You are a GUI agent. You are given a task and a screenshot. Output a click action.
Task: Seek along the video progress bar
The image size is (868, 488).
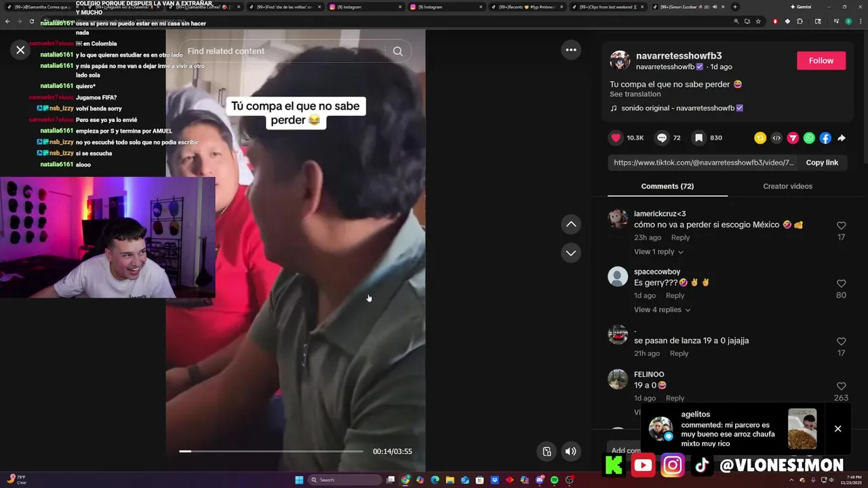(271, 451)
